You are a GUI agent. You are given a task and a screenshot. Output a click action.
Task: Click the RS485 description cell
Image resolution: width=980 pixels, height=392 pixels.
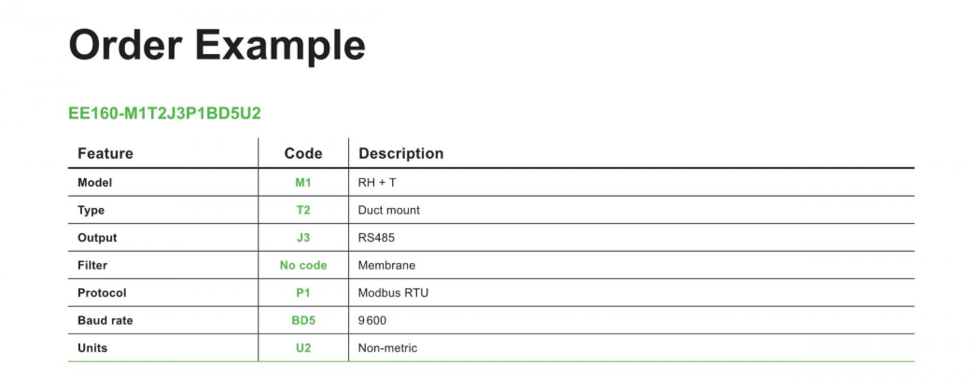[x=376, y=238]
